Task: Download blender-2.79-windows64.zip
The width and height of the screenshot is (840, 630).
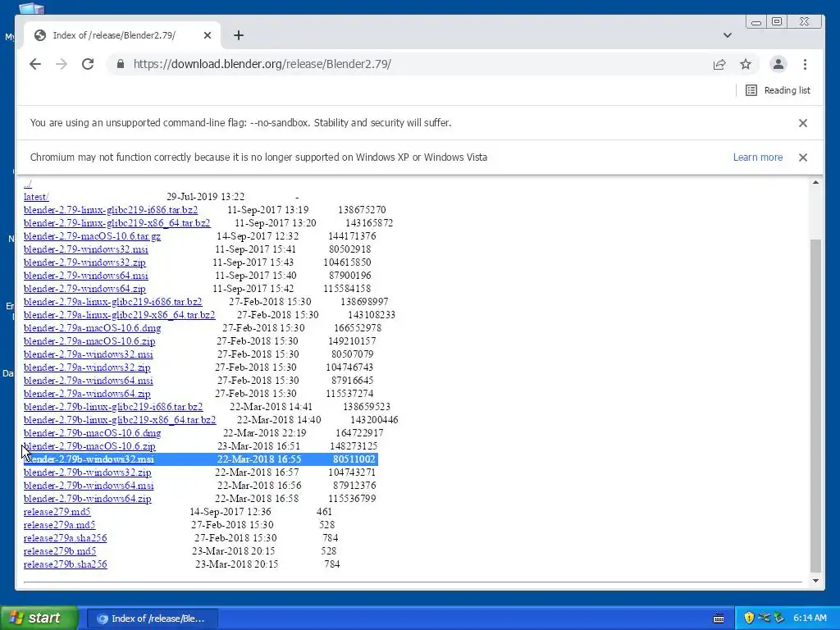Action: pyautogui.click(x=84, y=289)
